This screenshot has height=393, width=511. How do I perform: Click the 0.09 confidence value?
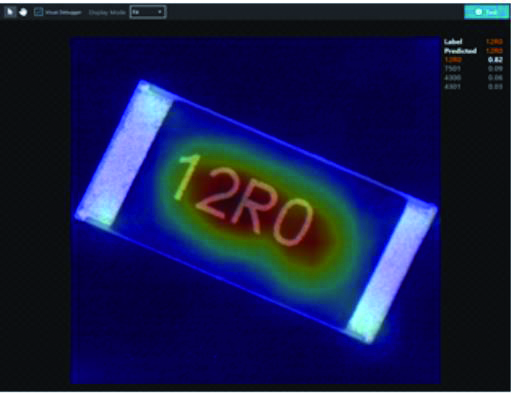point(495,69)
